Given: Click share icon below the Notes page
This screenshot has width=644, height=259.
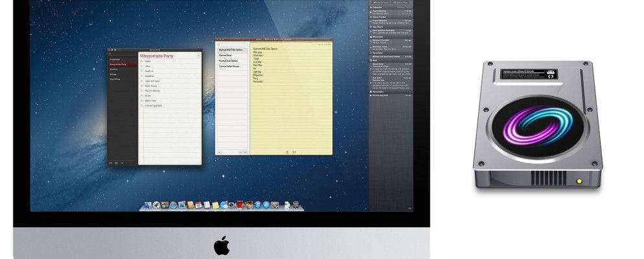Looking at the screenshot, I should coord(295,152).
